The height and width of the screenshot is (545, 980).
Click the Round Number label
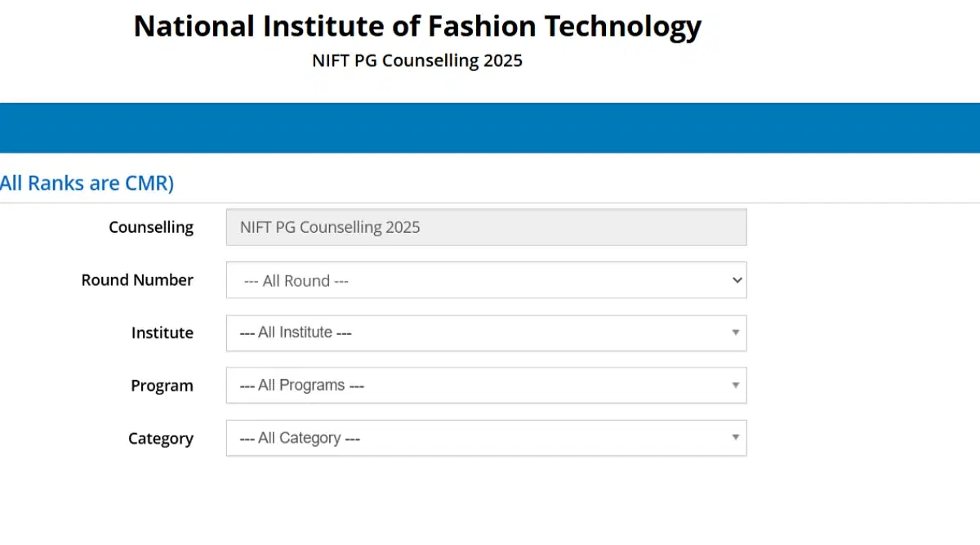point(137,280)
